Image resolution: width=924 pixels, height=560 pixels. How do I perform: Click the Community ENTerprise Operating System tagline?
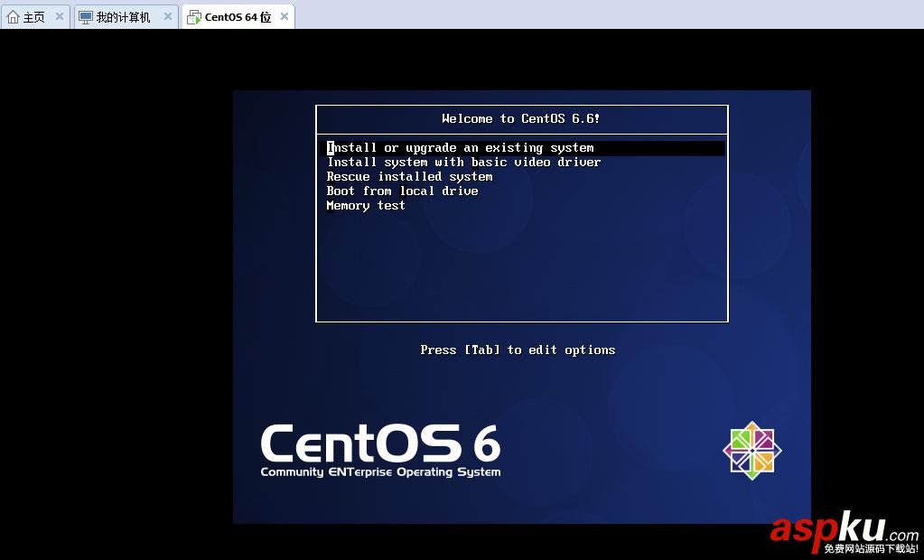click(x=379, y=471)
